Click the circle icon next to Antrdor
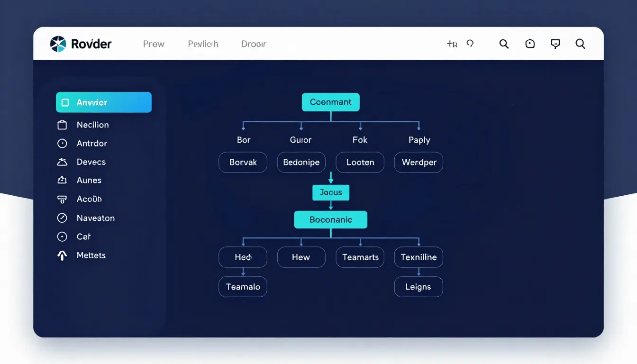Image resolution: width=637 pixels, height=364 pixels. pyautogui.click(x=62, y=144)
